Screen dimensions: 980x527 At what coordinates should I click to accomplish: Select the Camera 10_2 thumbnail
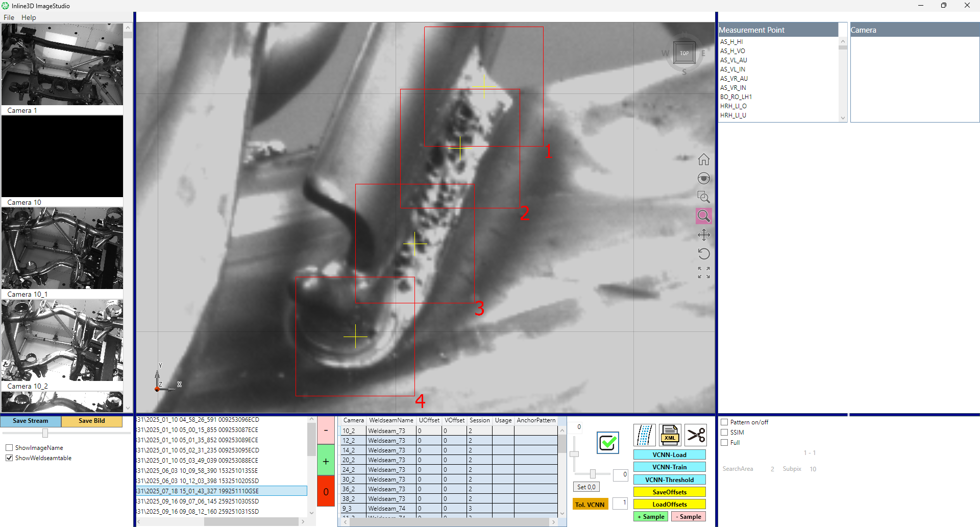[62, 340]
